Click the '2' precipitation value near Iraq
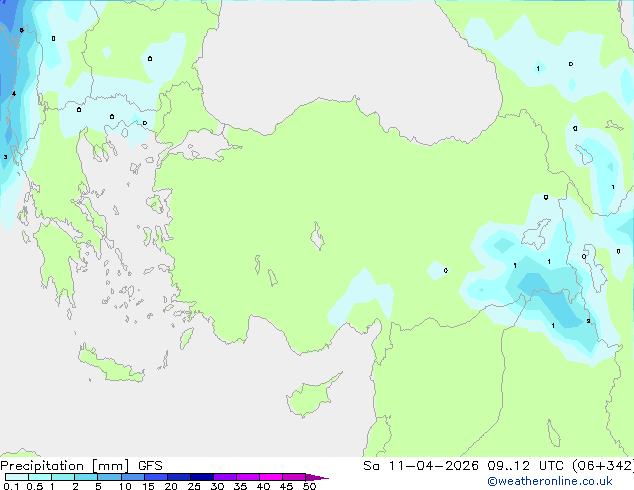The height and width of the screenshot is (490, 634). coord(588,321)
